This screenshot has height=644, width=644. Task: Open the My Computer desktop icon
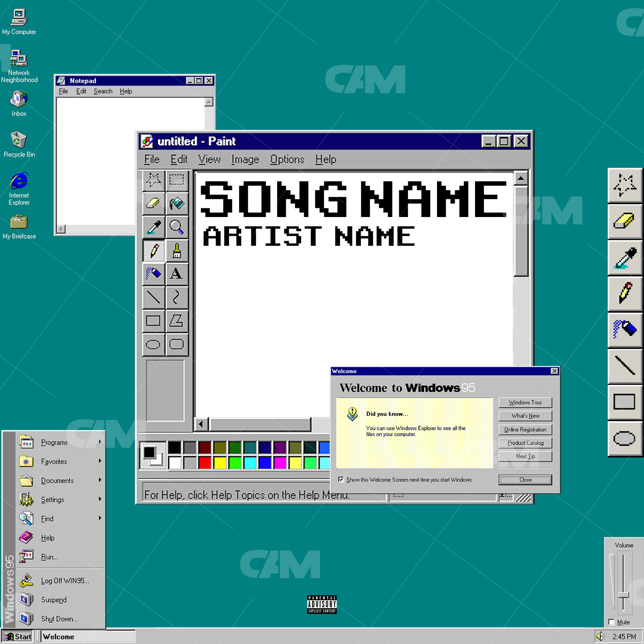point(19,22)
